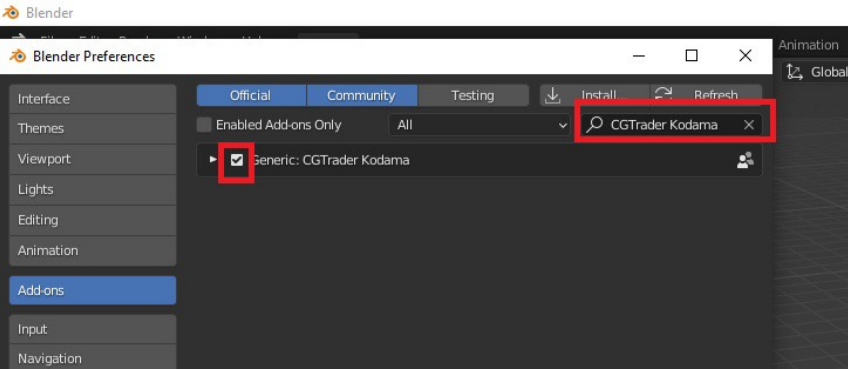This screenshot has width=848, height=369.
Task: Click the magnifier icon in search field
Action: pos(594,125)
